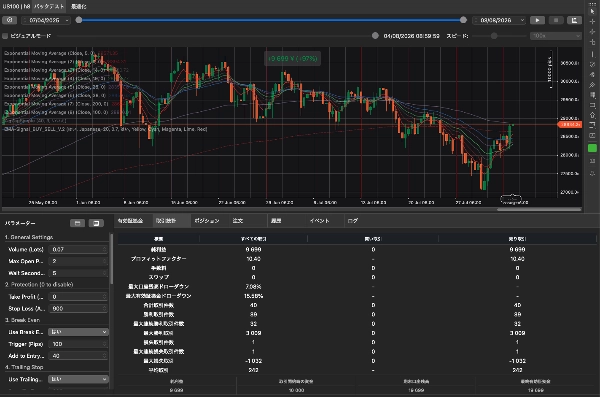Click the '1. General Settings' heading
The image size is (600, 397).
(x=29, y=237)
